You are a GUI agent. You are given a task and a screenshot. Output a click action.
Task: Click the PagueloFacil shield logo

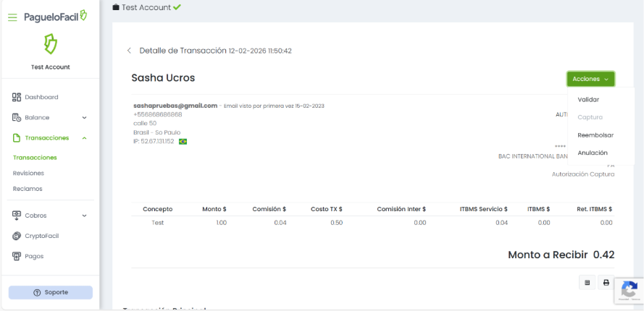coord(50,46)
